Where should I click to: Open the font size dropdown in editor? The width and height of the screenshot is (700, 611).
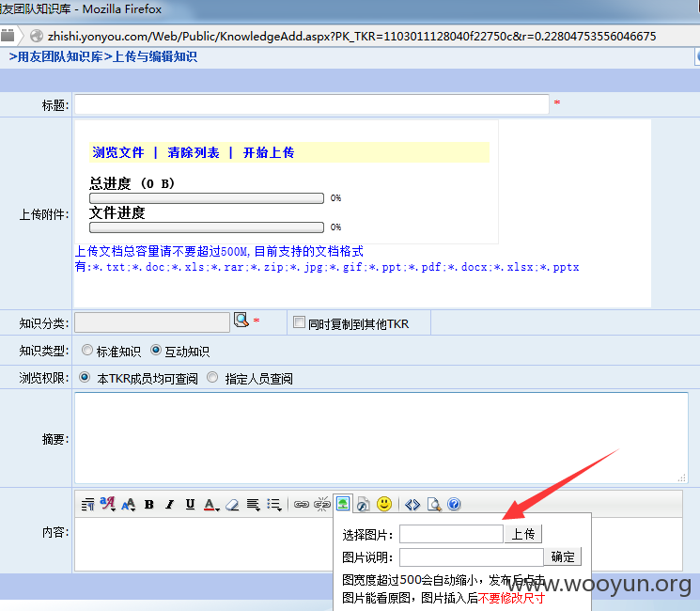click(129, 504)
